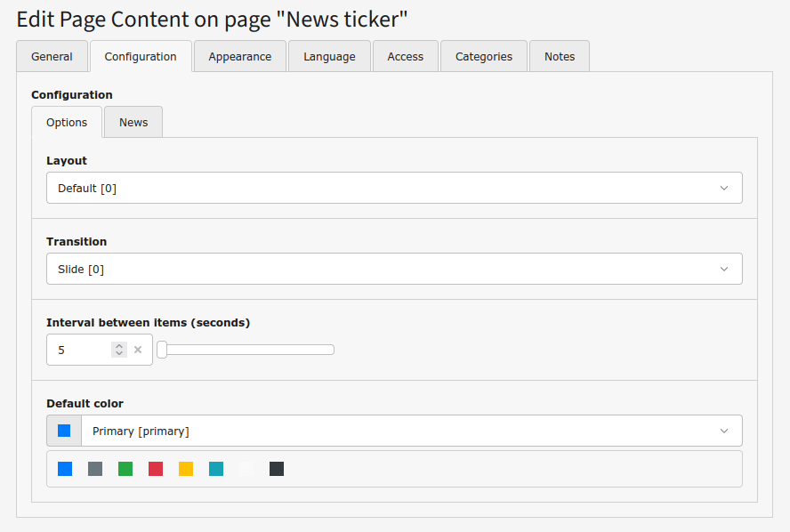Screen dimensions: 790x532
Task: Switch to the News sub-tab
Action: coord(133,122)
